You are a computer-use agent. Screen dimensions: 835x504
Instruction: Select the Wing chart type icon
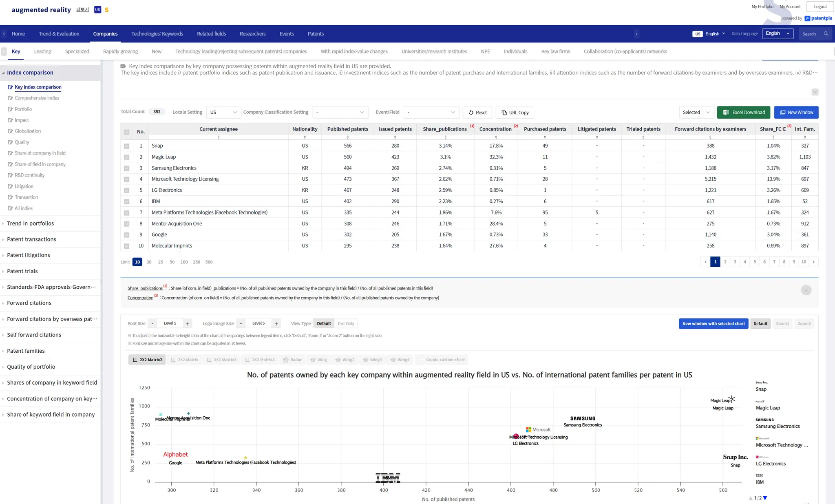point(313,360)
